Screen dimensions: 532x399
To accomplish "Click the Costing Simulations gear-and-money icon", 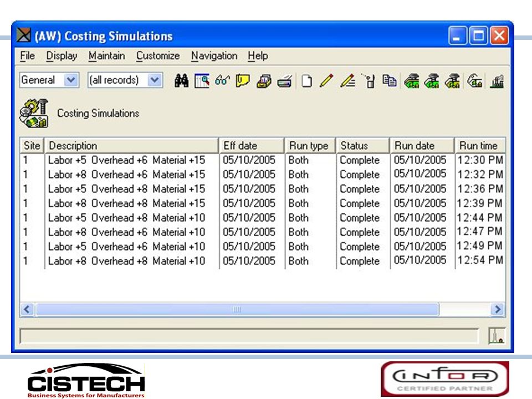I will click(34, 113).
